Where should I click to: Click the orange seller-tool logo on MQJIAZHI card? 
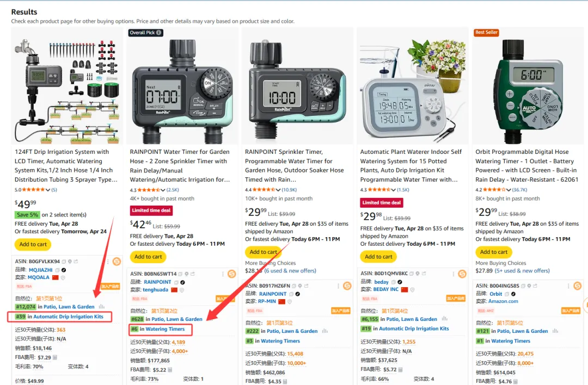[117, 262]
